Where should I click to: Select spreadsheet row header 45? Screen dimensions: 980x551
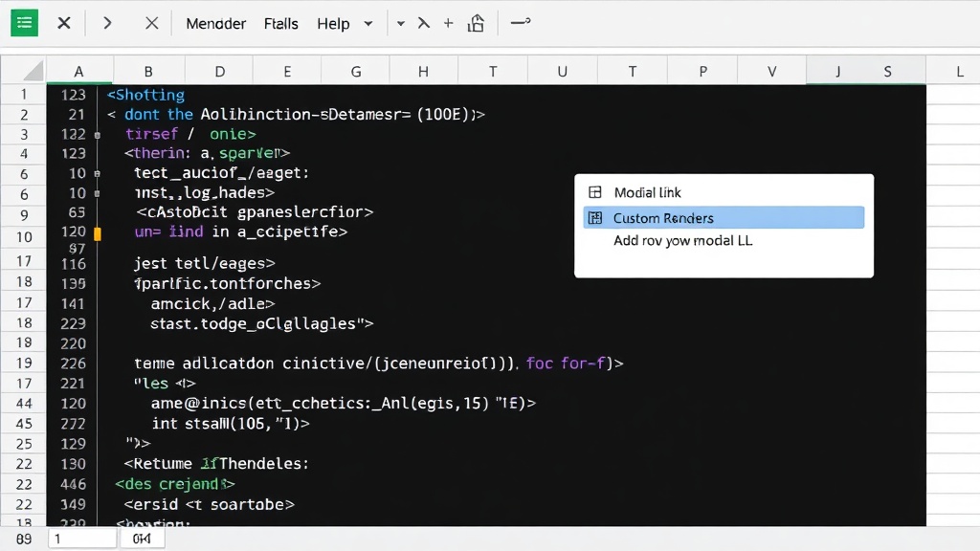click(24, 423)
